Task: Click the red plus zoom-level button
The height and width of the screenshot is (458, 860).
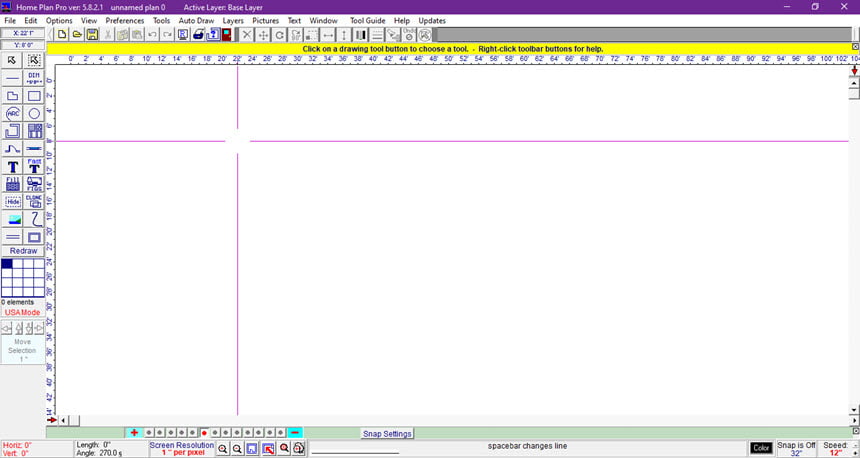Action: (x=134, y=433)
